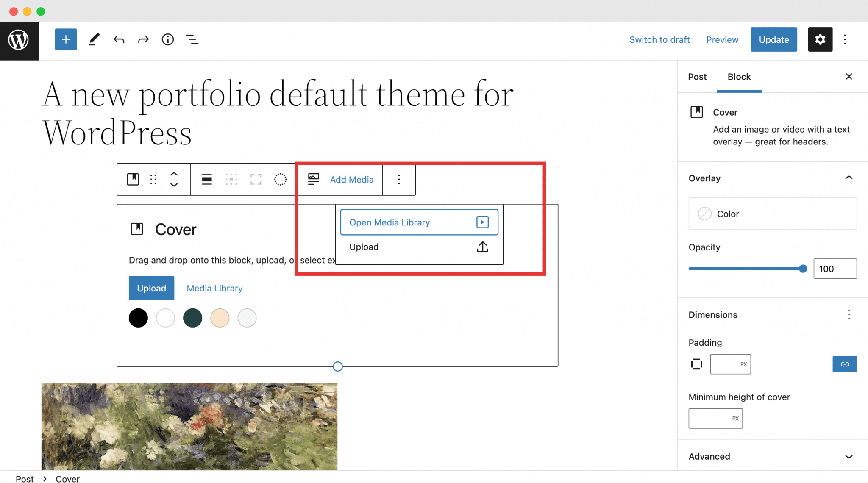Click the change block alignment grid icon
This screenshot has width=868, height=483.
(231, 180)
